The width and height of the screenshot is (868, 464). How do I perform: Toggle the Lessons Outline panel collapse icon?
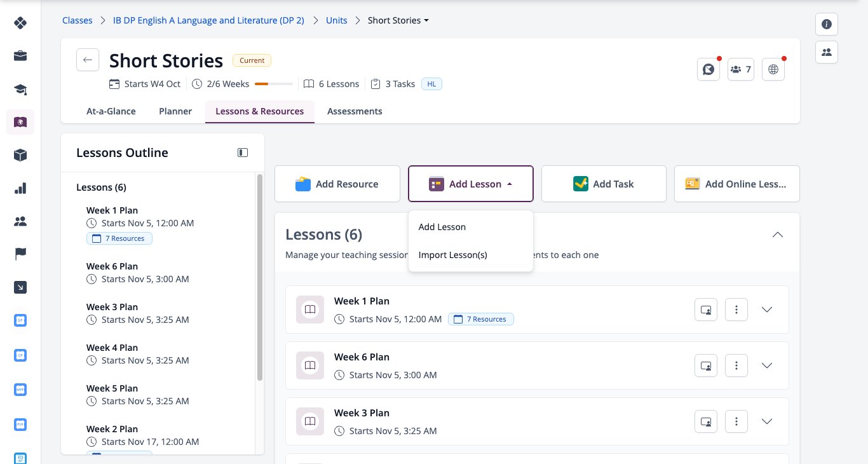[243, 153]
